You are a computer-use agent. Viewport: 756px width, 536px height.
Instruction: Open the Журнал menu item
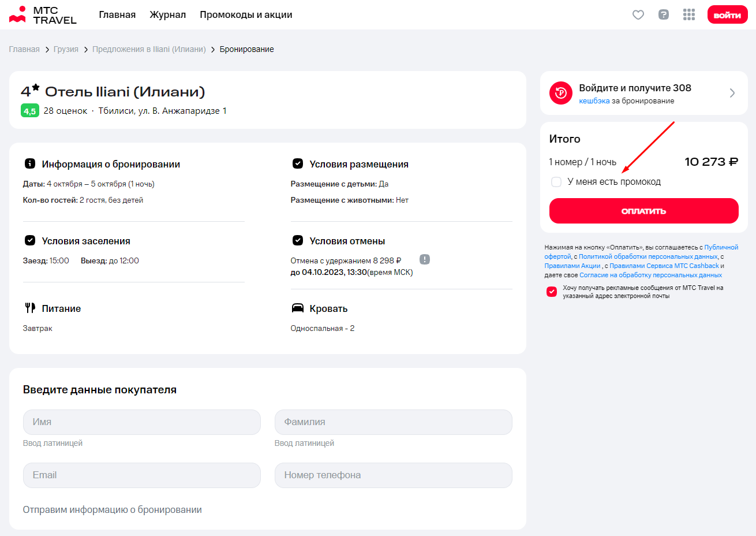click(x=168, y=14)
